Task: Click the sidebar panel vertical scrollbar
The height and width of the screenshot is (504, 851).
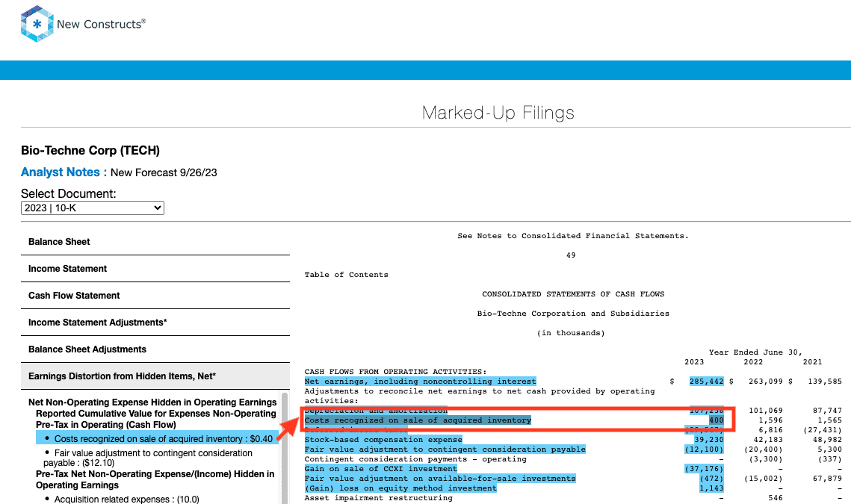Action: tap(285, 447)
